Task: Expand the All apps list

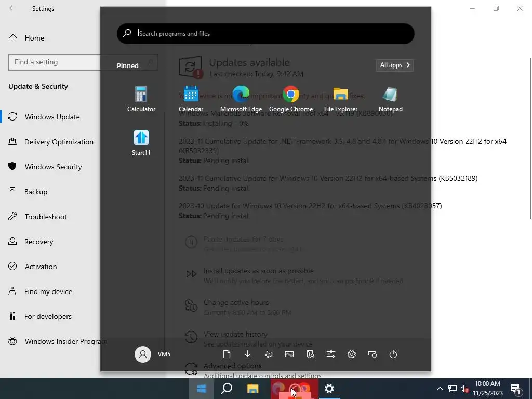Action: [x=395, y=65]
